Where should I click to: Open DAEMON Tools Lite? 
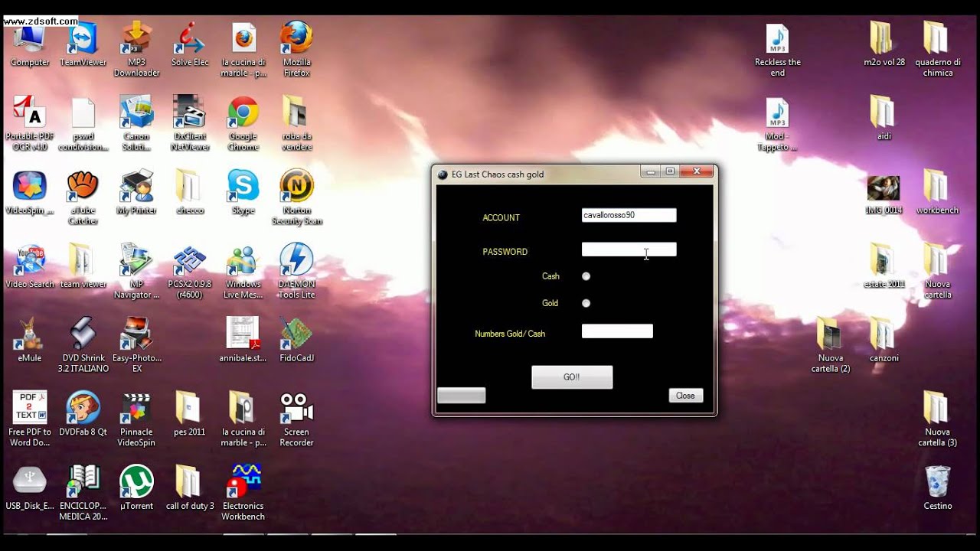tap(296, 260)
